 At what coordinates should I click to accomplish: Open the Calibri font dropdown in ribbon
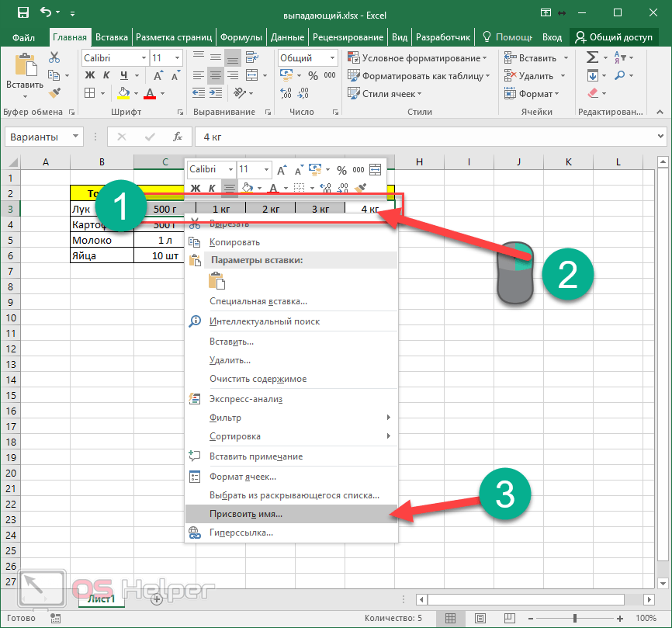click(x=144, y=58)
